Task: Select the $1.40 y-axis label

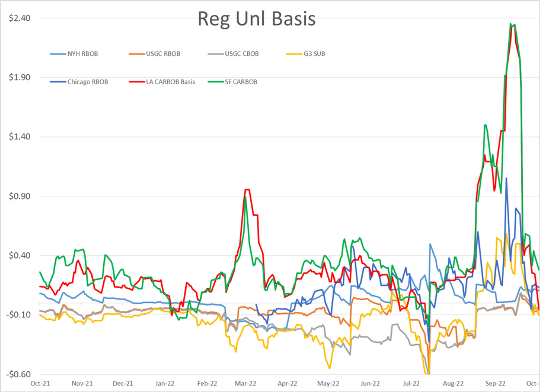Action: (20, 137)
